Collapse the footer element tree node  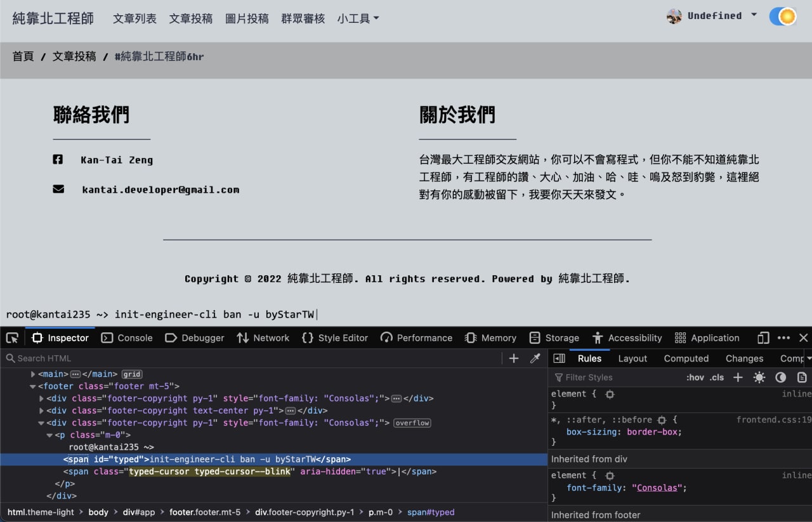[x=33, y=386]
